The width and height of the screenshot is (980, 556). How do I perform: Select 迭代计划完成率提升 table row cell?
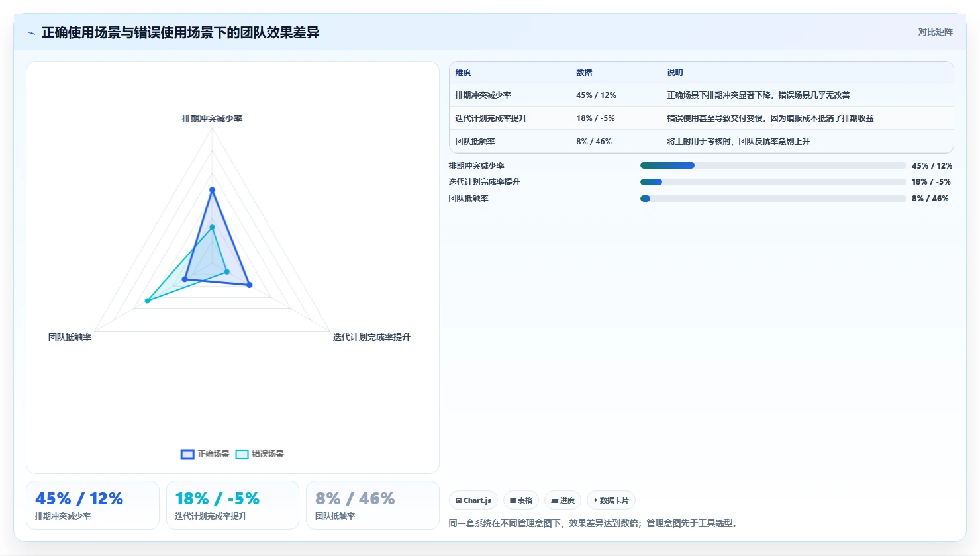tap(491, 118)
